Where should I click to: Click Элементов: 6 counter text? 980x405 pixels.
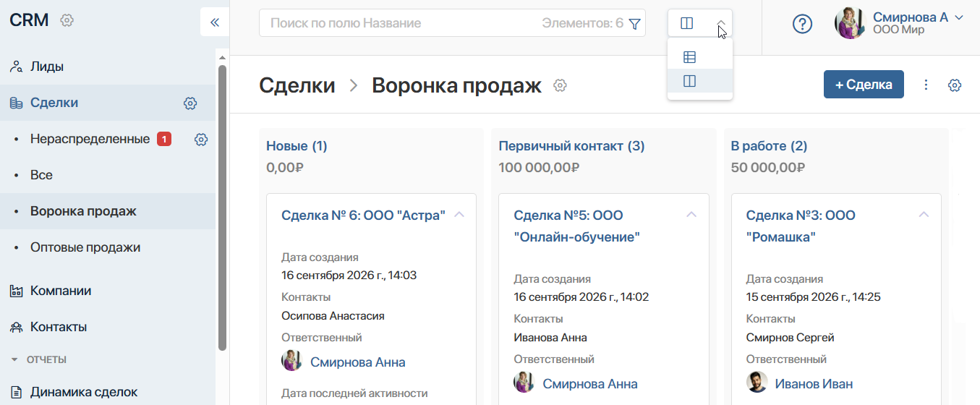point(582,23)
